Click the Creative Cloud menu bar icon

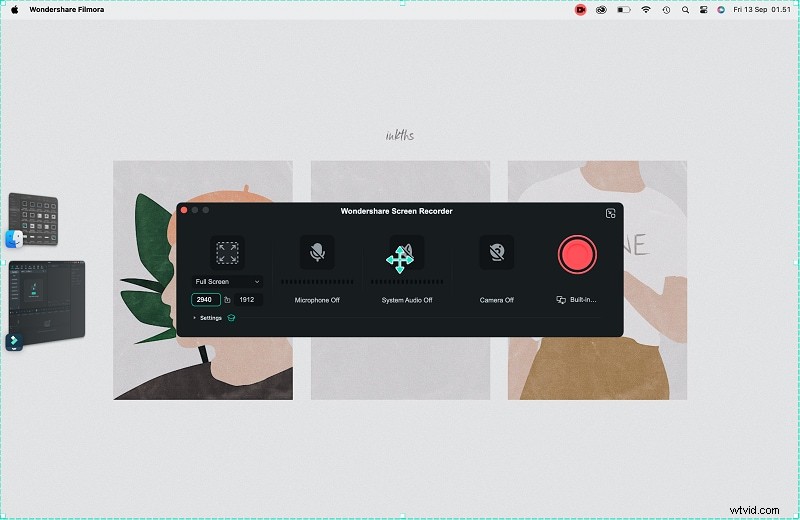click(x=601, y=9)
